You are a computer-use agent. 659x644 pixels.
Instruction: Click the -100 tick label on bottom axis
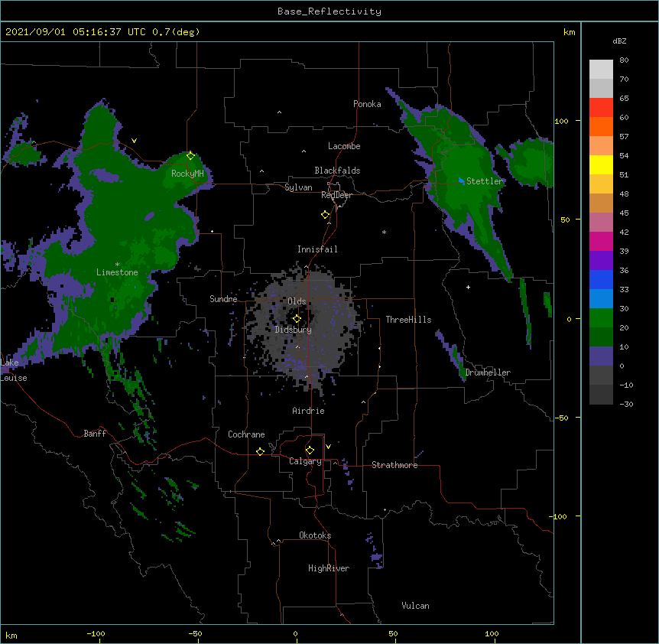pos(96,633)
